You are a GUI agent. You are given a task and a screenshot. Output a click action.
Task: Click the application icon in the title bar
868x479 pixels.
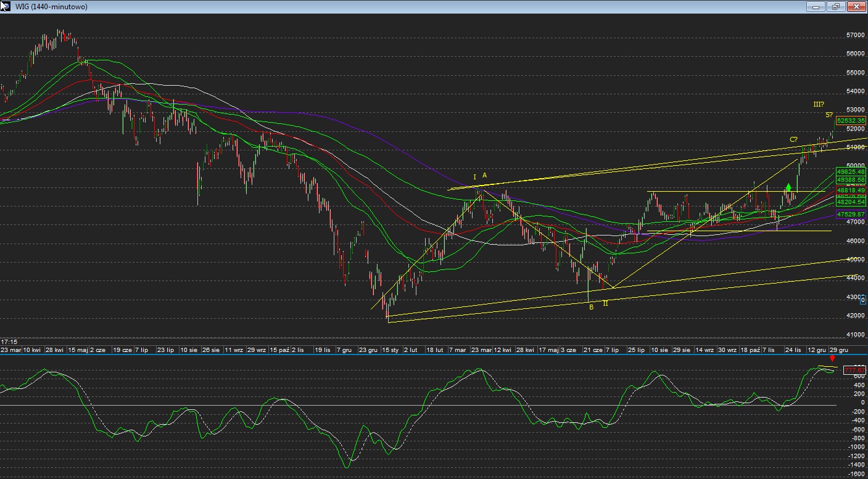(5, 6)
